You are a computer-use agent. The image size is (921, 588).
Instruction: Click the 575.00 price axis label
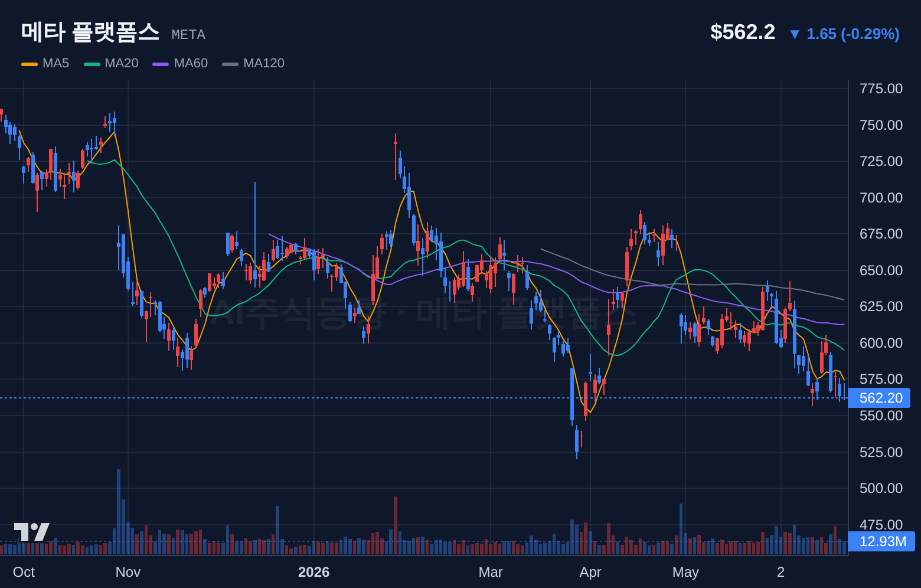click(x=881, y=379)
